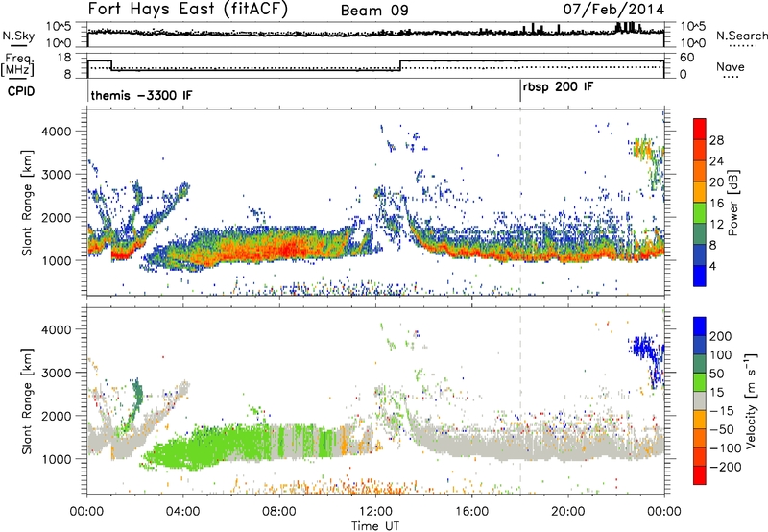
Task: Pick the gray -15 to 15 Velocity segment
Action: pos(700,400)
